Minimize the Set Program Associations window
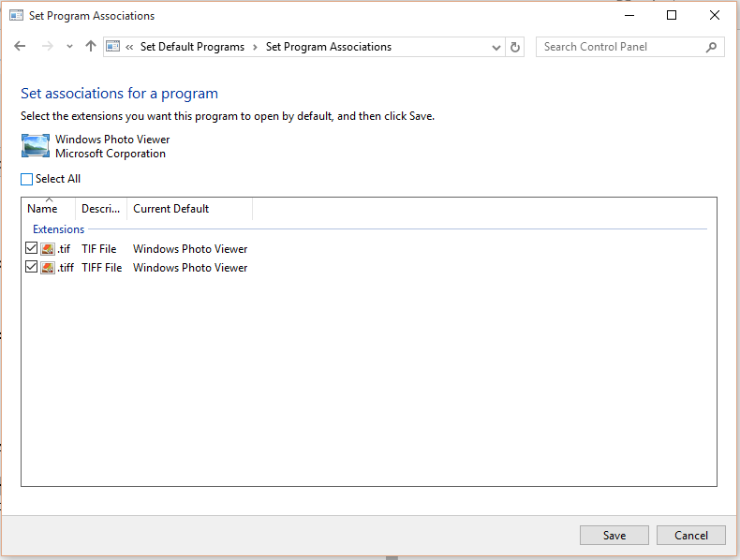This screenshot has height=560, width=740. (x=629, y=16)
